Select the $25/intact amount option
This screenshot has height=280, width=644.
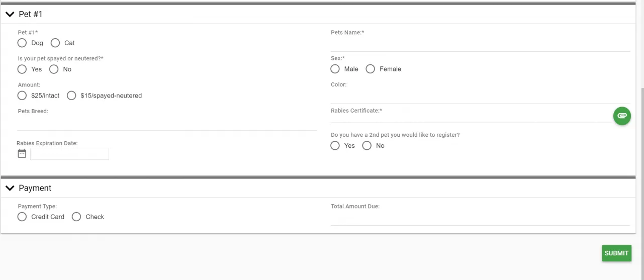pyautogui.click(x=22, y=96)
